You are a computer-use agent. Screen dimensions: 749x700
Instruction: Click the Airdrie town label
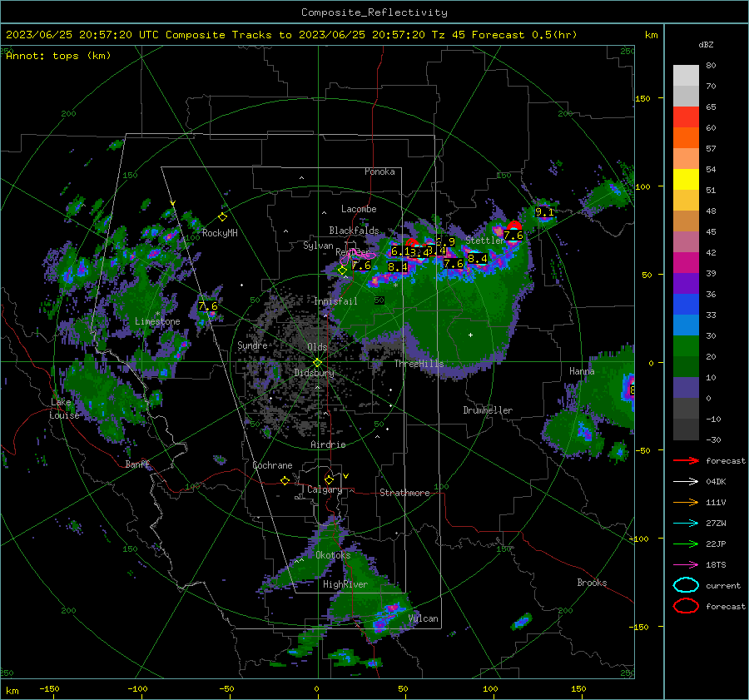[x=328, y=444]
